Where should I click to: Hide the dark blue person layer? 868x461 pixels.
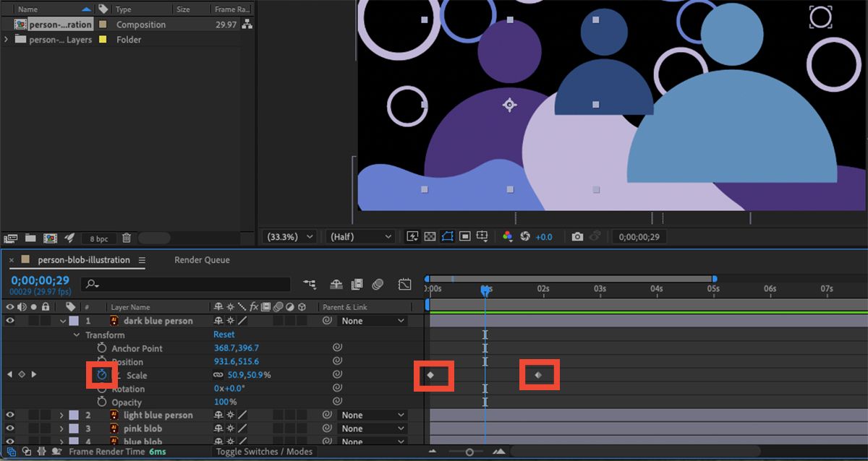10,321
